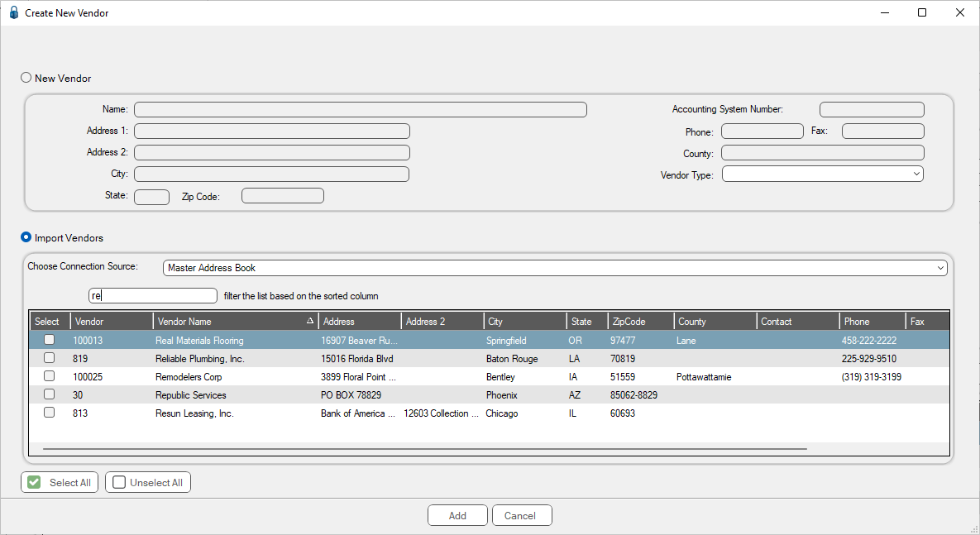Click the Phone input field
The width and height of the screenshot is (980, 535).
point(762,131)
